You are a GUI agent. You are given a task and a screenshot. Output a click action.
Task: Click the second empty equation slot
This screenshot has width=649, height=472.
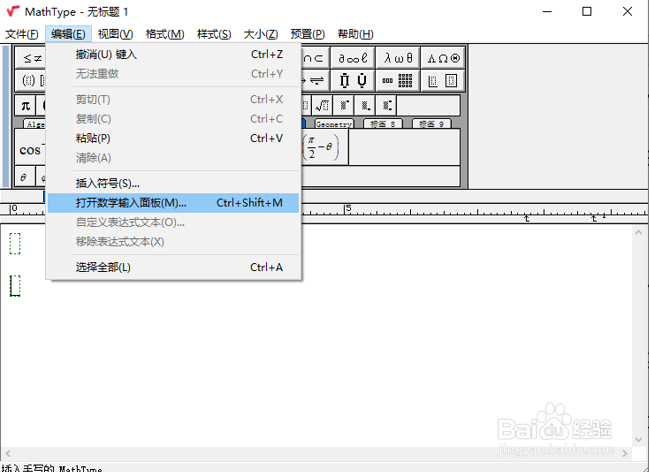pyautogui.click(x=15, y=286)
